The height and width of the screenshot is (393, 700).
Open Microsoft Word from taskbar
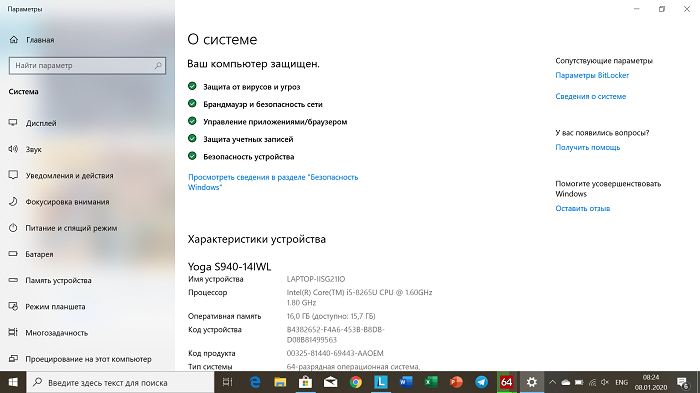(x=406, y=382)
